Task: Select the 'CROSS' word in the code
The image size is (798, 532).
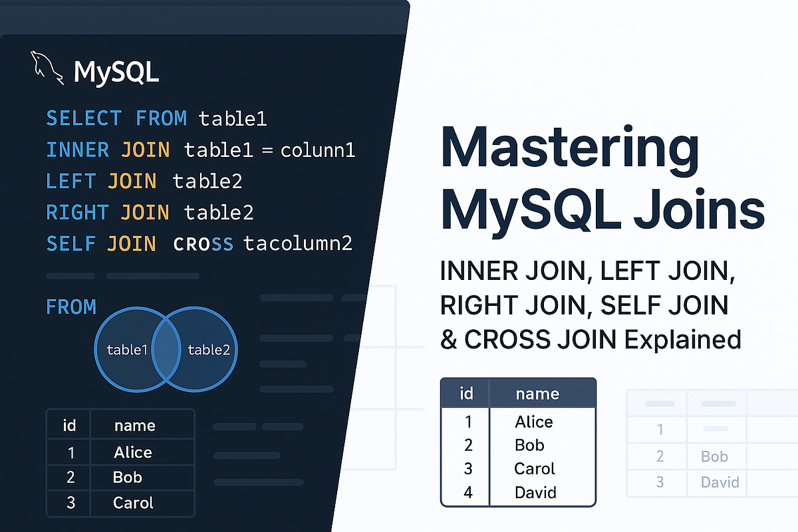Action: 203,244
